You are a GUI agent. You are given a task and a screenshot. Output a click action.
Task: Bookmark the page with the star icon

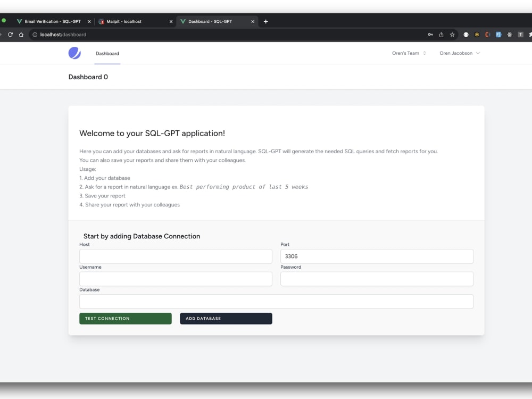[x=452, y=34]
